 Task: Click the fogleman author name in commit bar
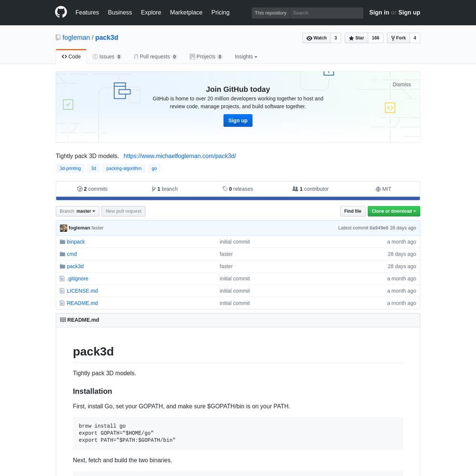(79, 228)
